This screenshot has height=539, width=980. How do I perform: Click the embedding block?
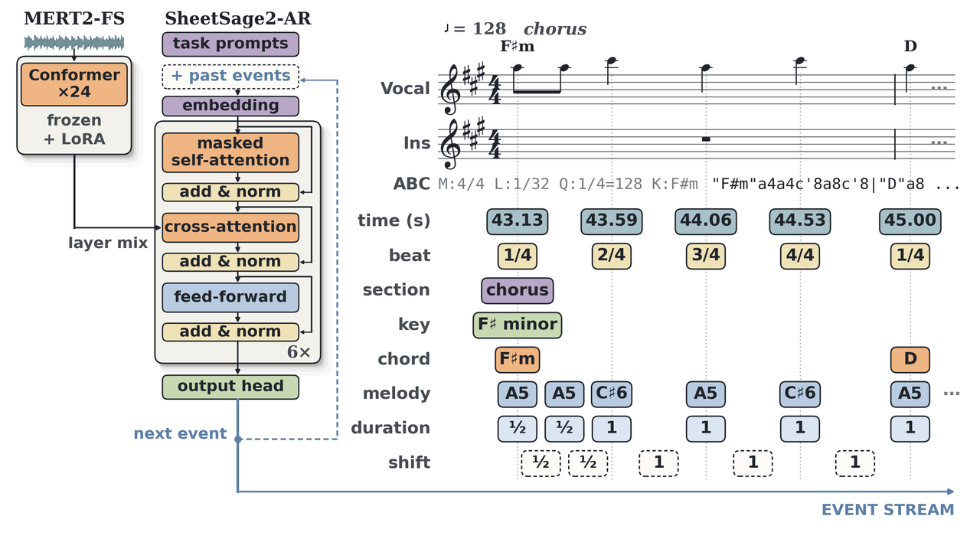pos(230,106)
